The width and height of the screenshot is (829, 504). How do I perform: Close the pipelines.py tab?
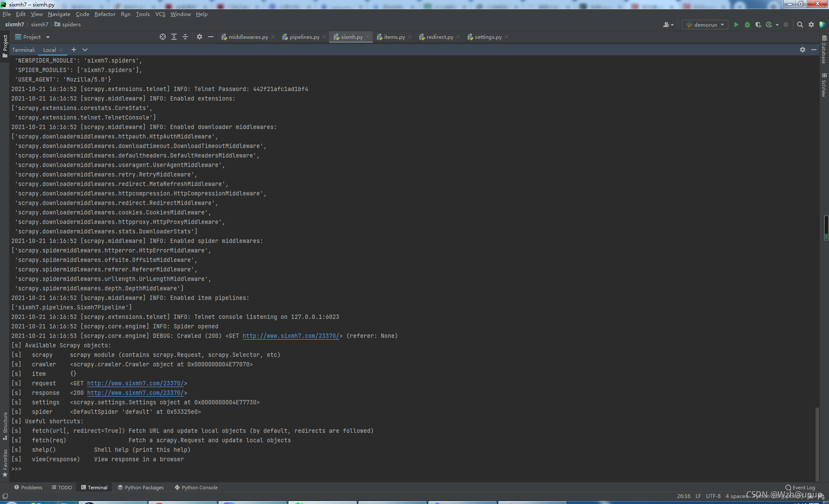point(324,37)
